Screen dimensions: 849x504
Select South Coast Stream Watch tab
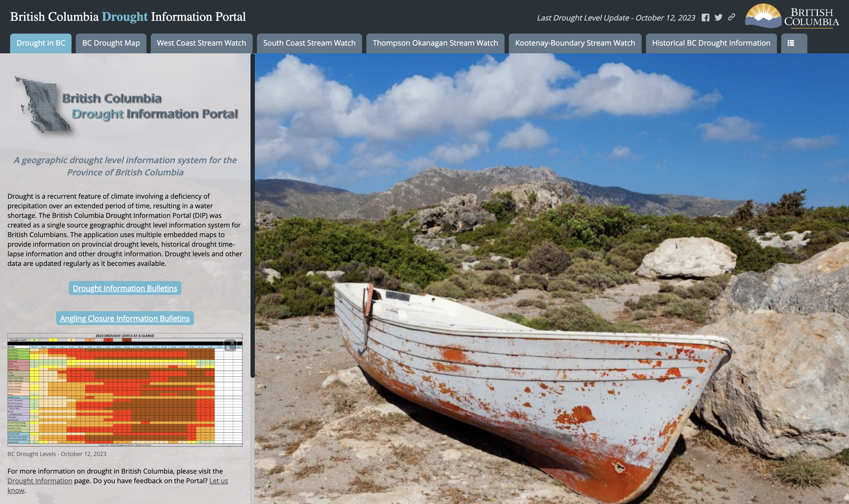(x=309, y=43)
